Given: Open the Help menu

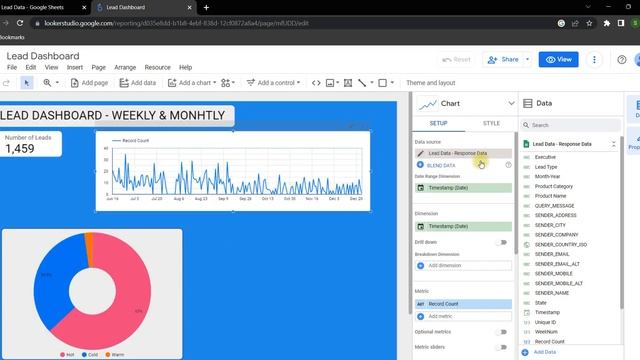Looking at the screenshot, I should pyautogui.click(x=185, y=67).
